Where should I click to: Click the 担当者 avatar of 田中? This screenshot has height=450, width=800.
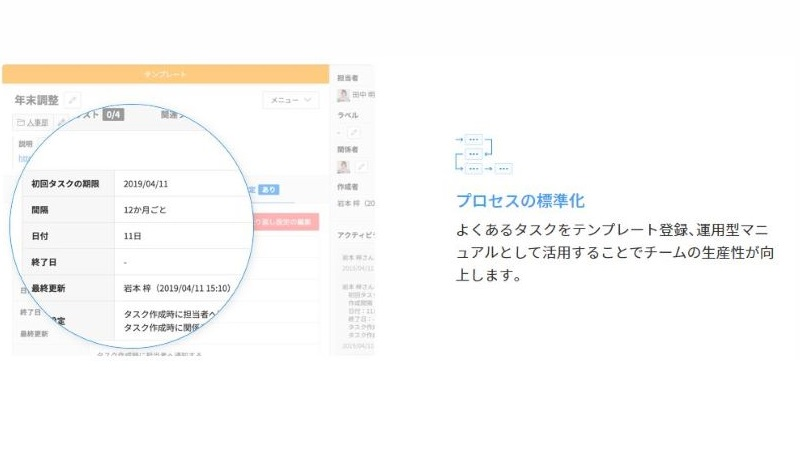344,96
